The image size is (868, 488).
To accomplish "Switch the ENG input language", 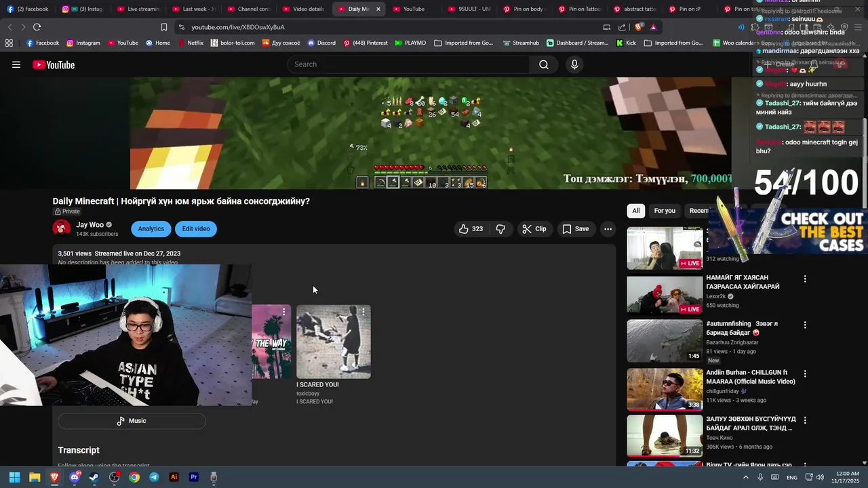I will click(792, 477).
